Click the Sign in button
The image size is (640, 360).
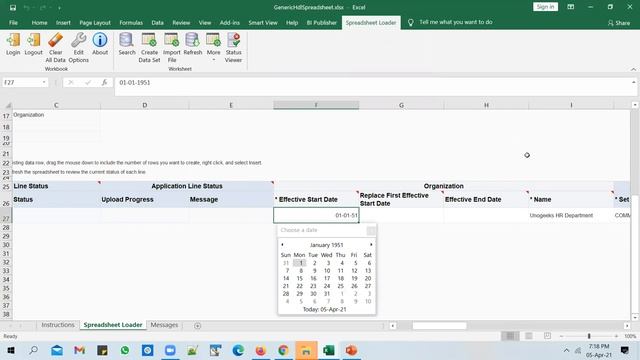pos(545,7)
